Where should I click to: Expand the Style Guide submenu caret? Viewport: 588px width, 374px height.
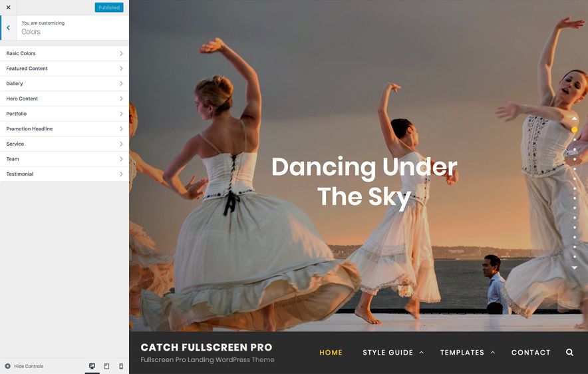point(421,352)
